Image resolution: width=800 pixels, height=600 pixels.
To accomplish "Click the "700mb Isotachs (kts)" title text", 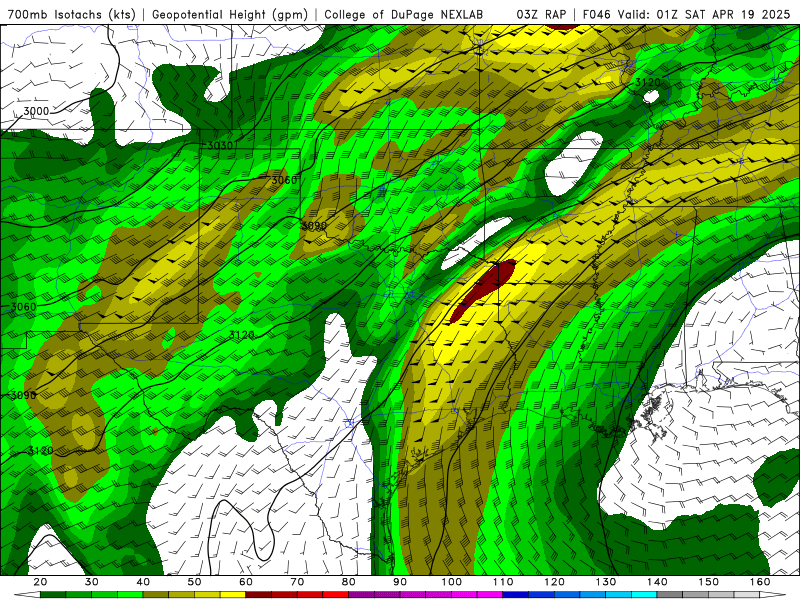I will (71, 15).
